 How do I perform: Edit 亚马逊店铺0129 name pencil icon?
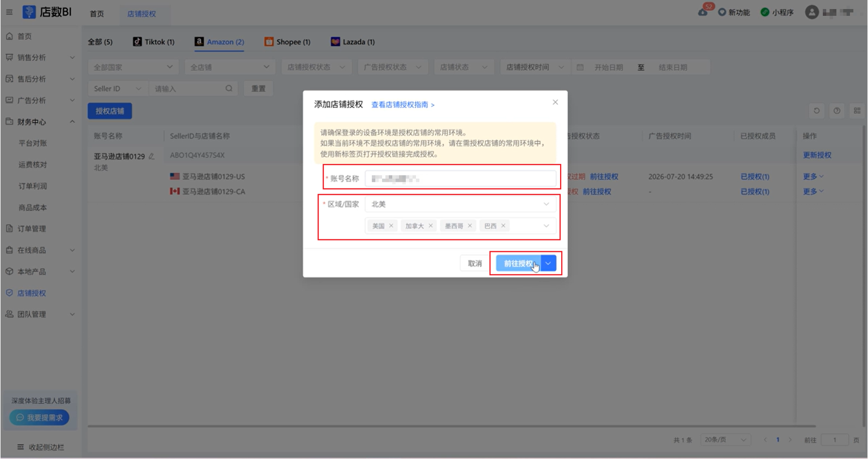pyautogui.click(x=151, y=156)
